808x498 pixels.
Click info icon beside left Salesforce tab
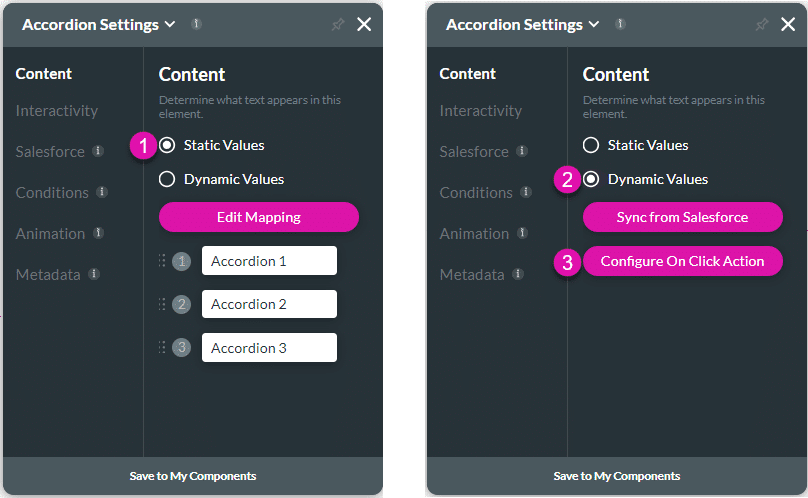[x=98, y=151]
